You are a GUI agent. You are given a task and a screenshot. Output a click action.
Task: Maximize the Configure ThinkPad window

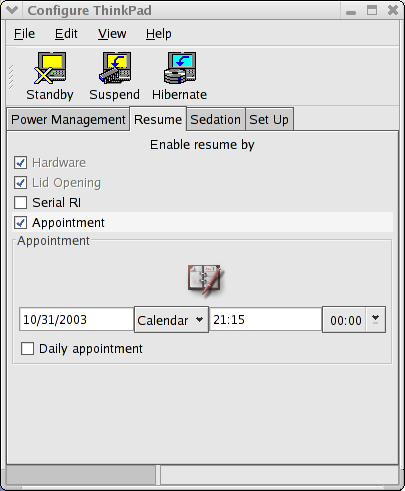click(372, 10)
